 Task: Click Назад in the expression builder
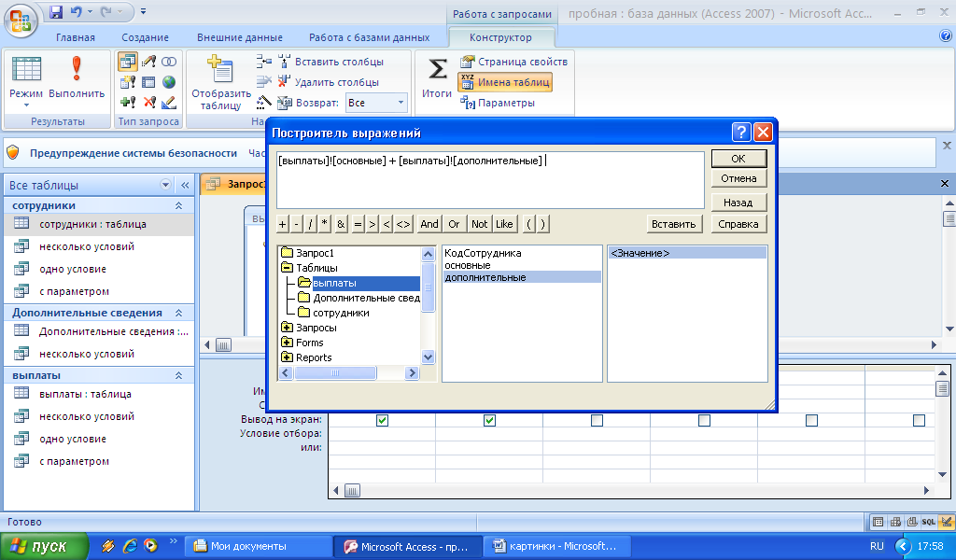738,203
